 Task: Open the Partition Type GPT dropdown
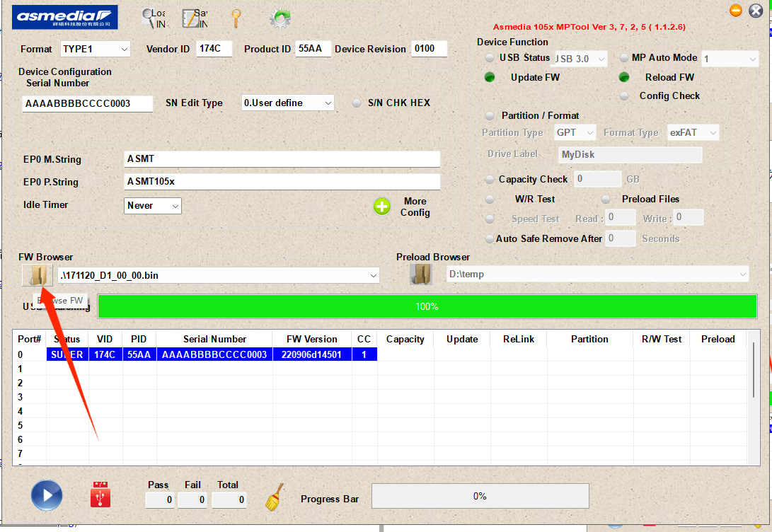(575, 132)
